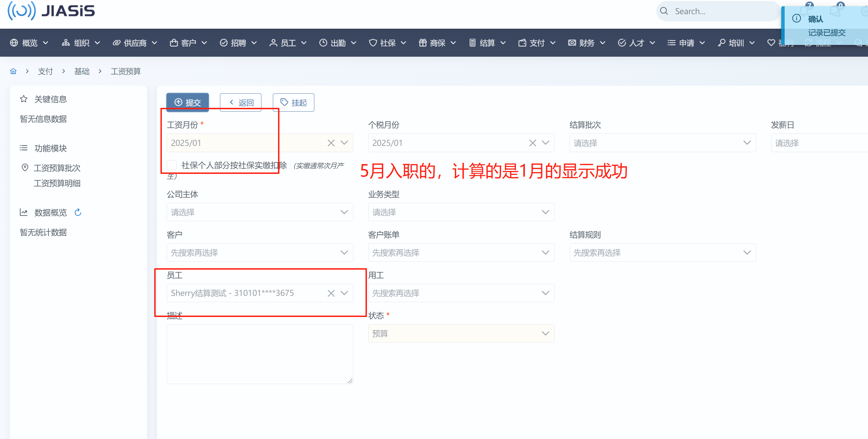Click the 挂起 button
Viewport: 868px width, 439px height.
(x=294, y=102)
